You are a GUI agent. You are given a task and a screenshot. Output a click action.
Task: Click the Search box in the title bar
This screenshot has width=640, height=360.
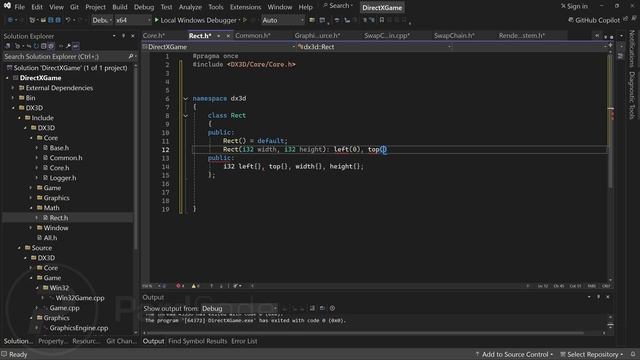point(338,6)
